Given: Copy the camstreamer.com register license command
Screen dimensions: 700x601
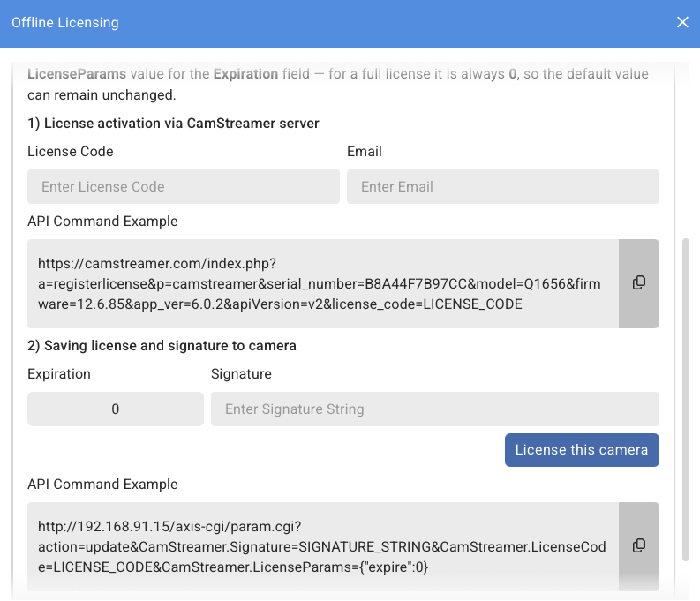Looking at the screenshot, I should 639,283.
